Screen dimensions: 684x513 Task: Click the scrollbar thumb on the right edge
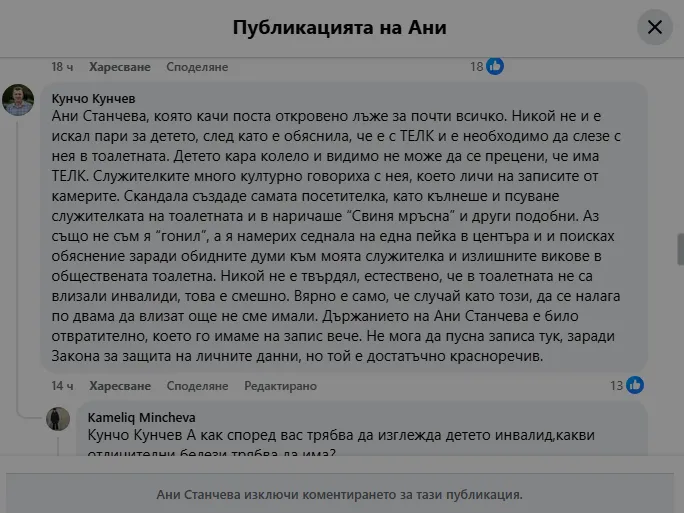tap(679, 248)
